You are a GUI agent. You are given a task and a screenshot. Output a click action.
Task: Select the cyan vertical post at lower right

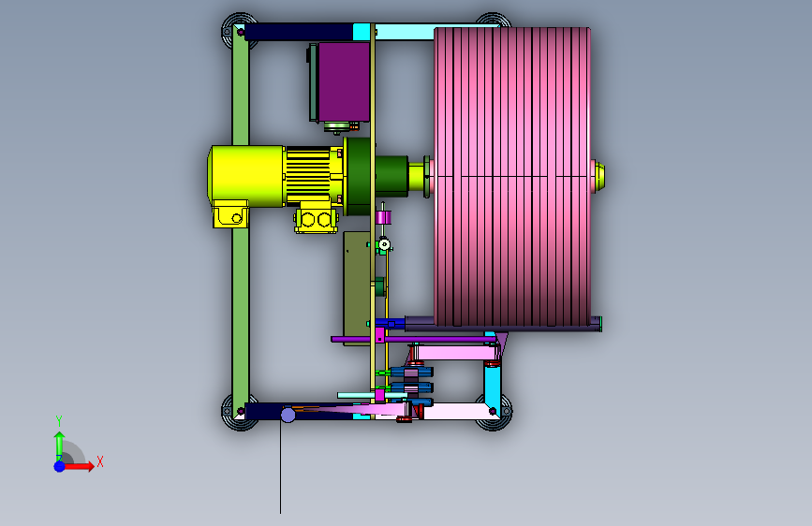click(x=493, y=386)
